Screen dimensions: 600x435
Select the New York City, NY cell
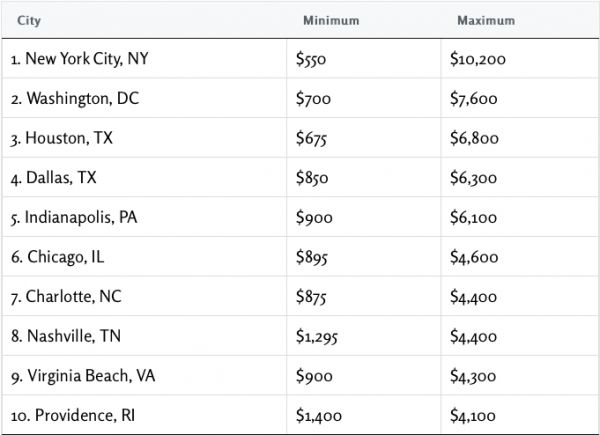pyautogui.click(x=80, y=59)
